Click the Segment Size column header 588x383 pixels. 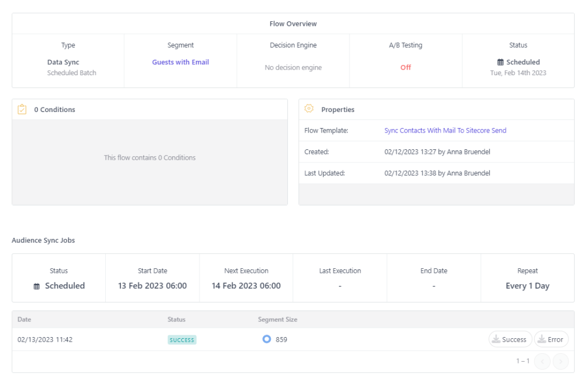tap(277, 319)
